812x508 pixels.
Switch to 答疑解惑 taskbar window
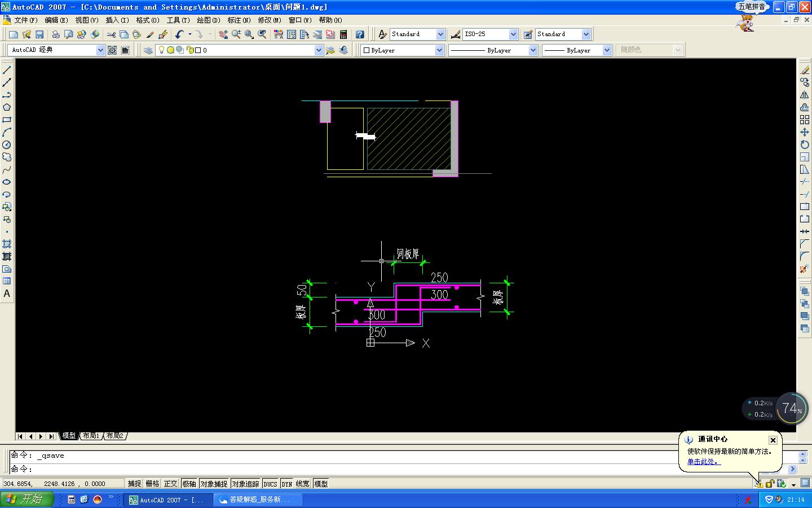click(x=259, y=500)
